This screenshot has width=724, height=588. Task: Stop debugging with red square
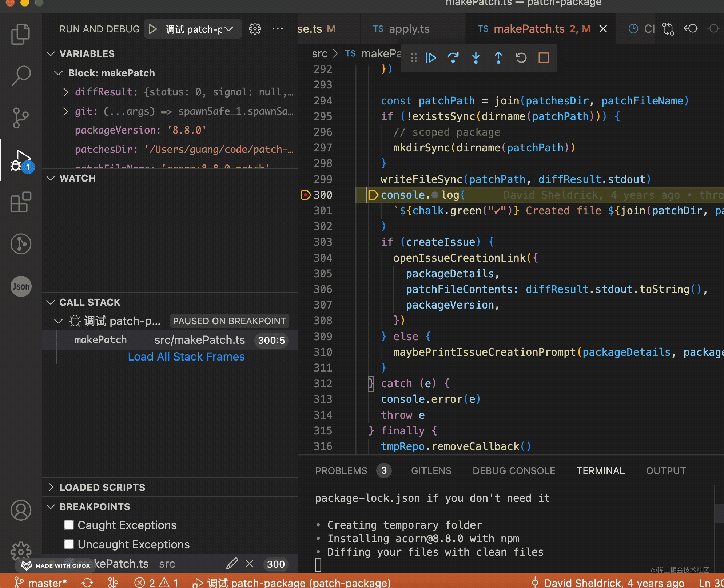(544, 58)
